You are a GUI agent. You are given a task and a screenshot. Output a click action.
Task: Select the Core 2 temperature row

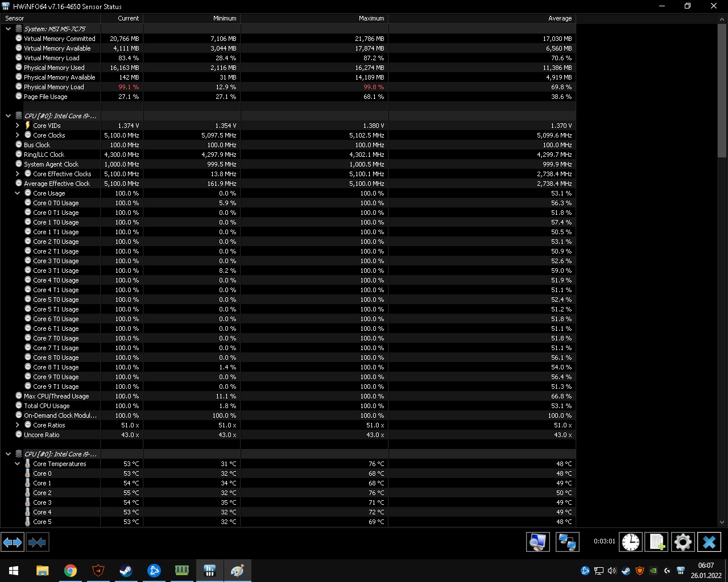[x=288, y=493]
